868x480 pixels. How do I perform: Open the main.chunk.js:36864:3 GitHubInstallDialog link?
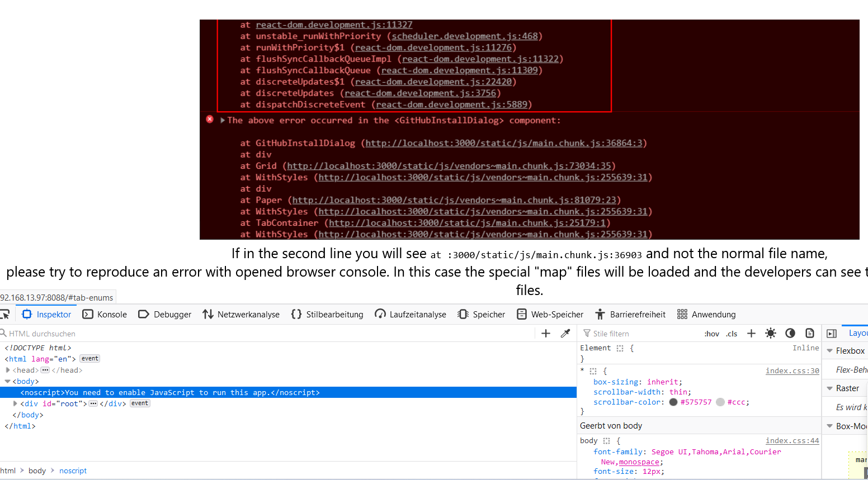click(504, 143)
